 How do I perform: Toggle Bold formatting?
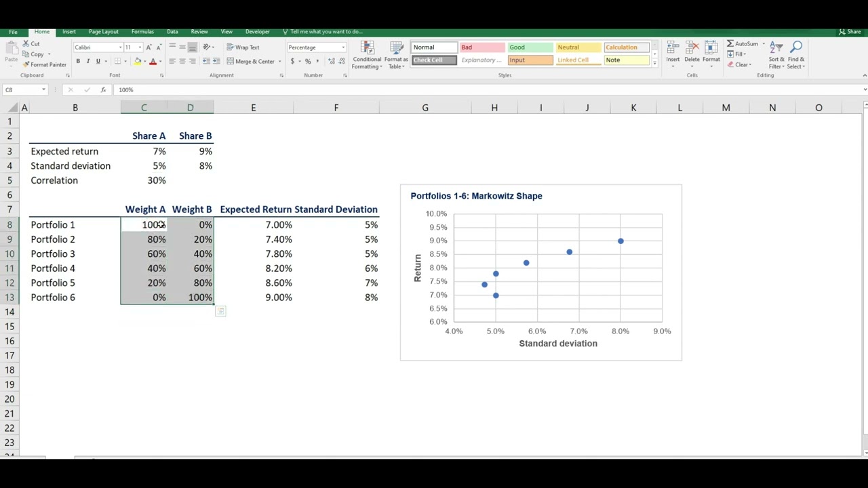[x=78, y=62]
